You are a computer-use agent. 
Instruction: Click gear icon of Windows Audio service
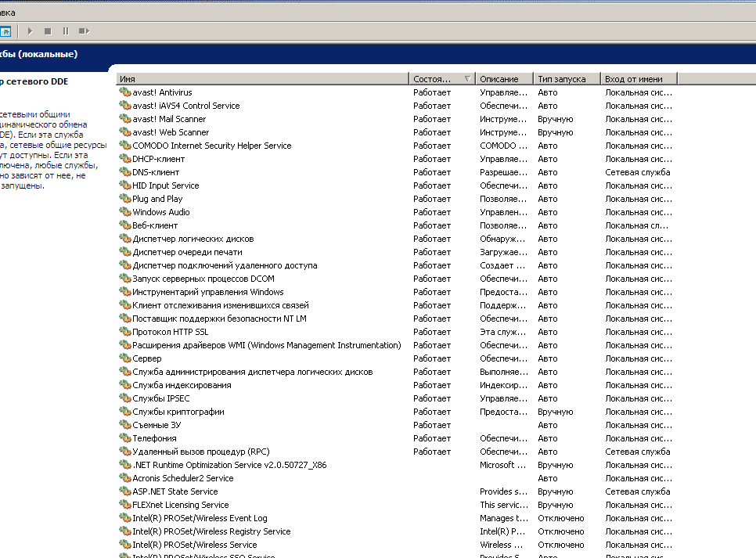coord(125,211)
